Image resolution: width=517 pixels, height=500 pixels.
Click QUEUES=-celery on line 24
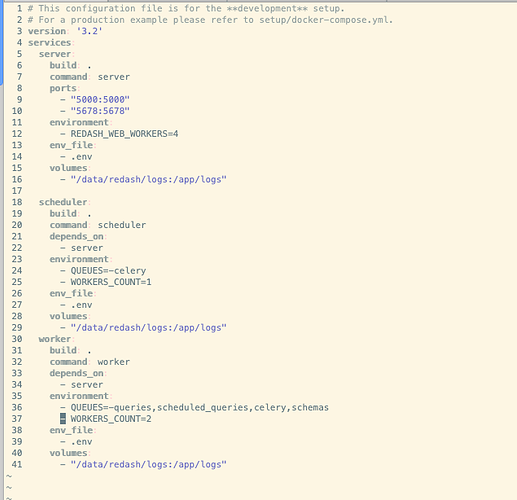[x=108, y=271]
